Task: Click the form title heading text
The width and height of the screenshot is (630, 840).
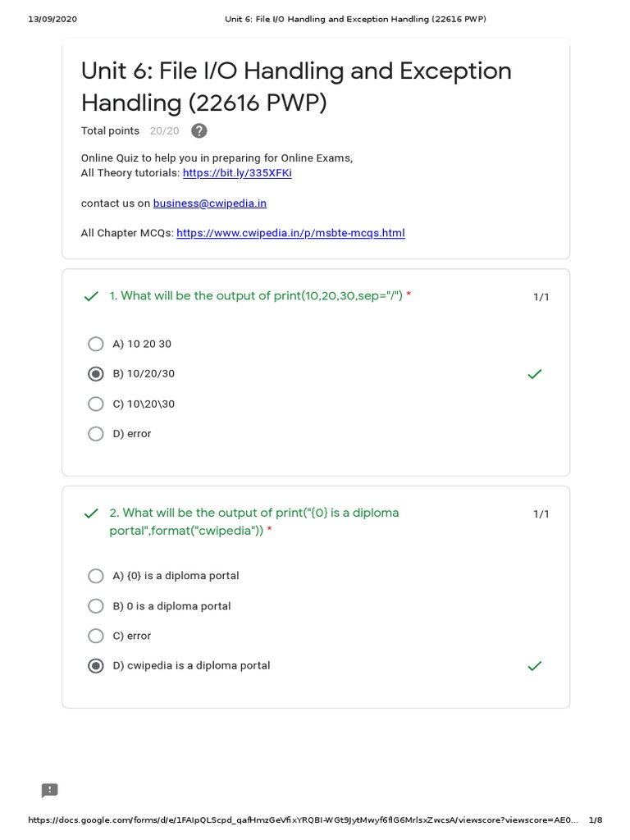Action: point(295,87)
